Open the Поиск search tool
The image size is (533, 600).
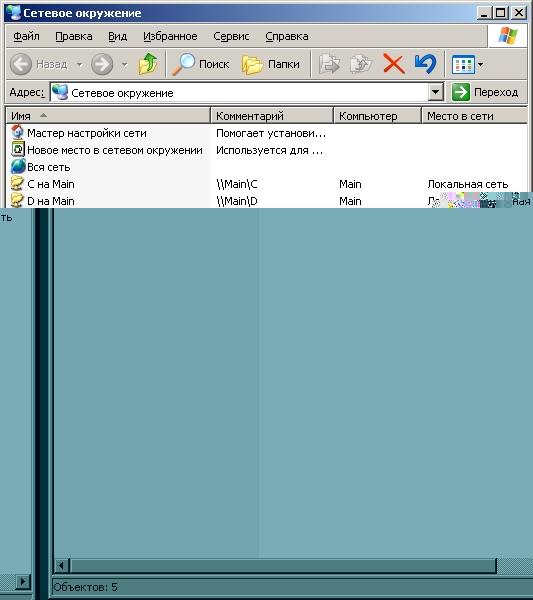[200, 64]
